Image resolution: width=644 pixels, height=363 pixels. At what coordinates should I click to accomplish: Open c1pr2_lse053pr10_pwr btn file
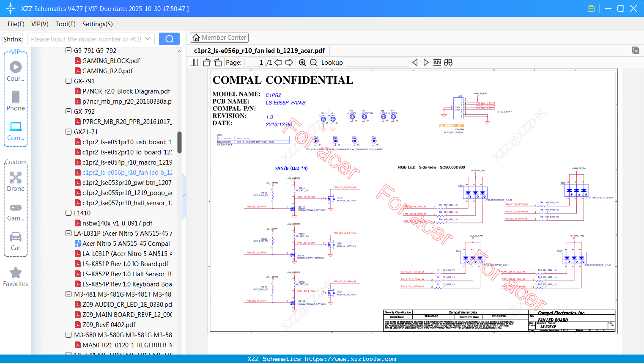point(123,182)
